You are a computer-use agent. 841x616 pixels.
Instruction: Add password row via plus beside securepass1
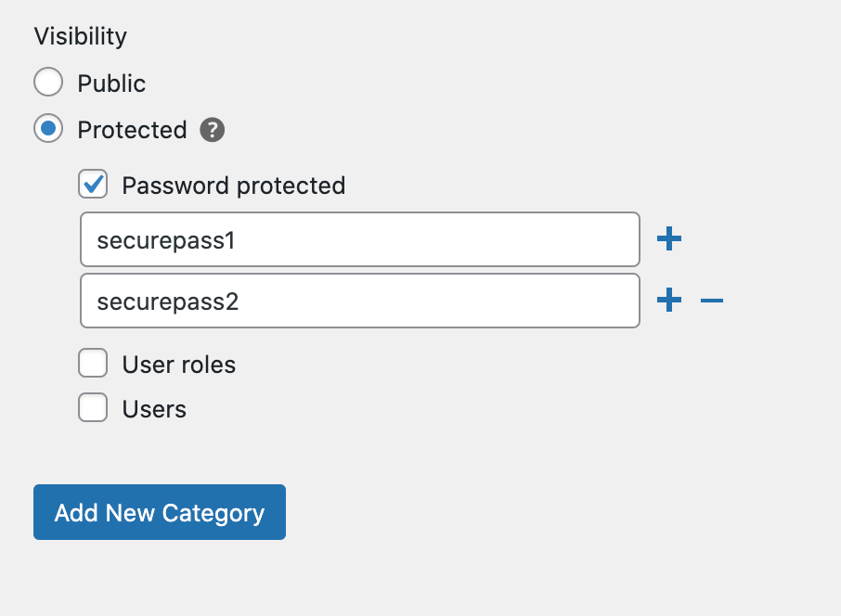pos(669,238)
